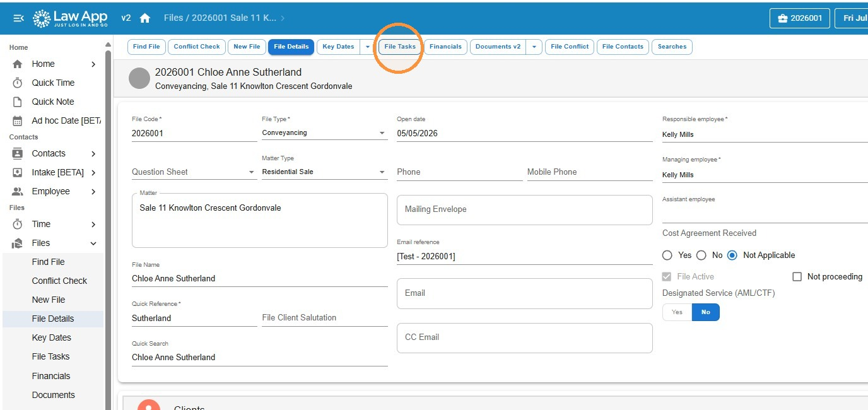Check the Not proceeding checkbox
This screenshot has width=868, height=410.
[797, 277]
